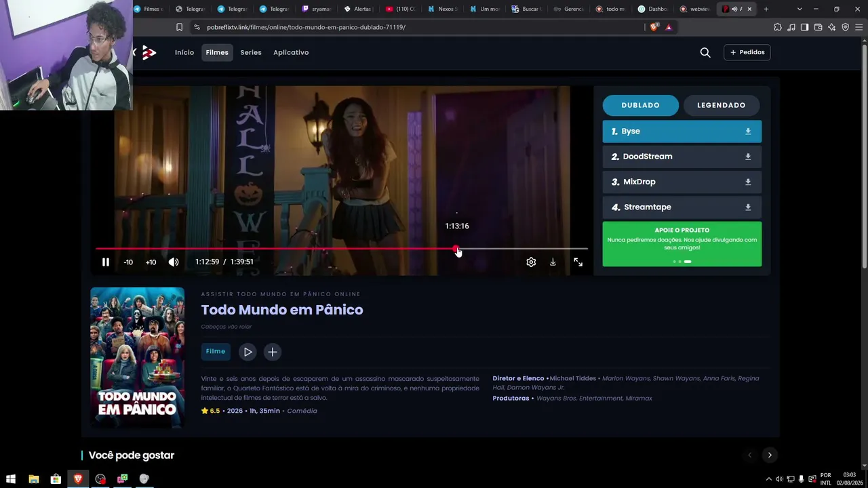Switch to the YouTube (110) tab
Screen dimensions: 868x488
click(402, 9)
